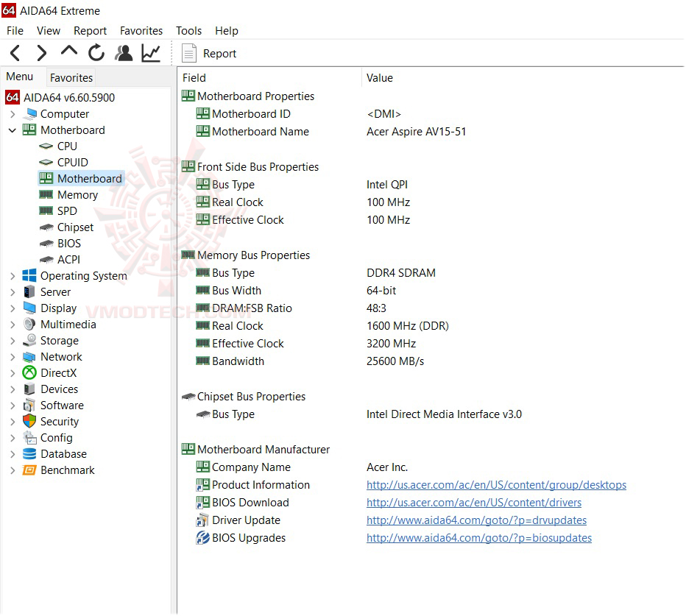This screenshot has width=686, height=616.
Task: Expand the Benchmark tree node
Action: pyautogui.click(x=13, y=470)
